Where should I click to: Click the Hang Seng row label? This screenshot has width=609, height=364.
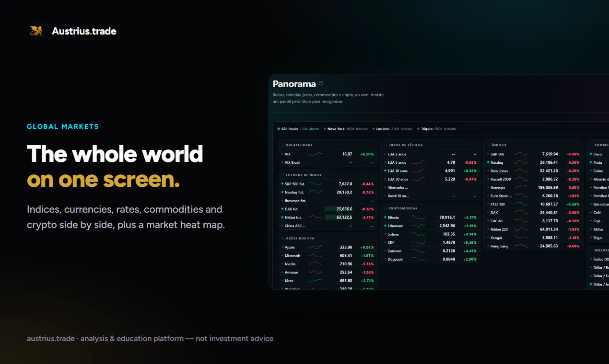[x=499, y=246]
